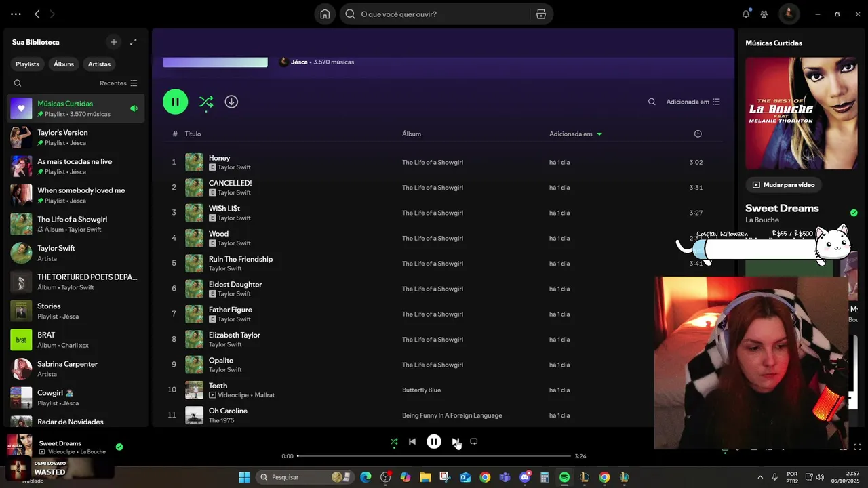Open Butterfly Blue album link
Image resolution: width=868 pixels, height=488 pixels.
pyautogui.click(x=422, y=390)
